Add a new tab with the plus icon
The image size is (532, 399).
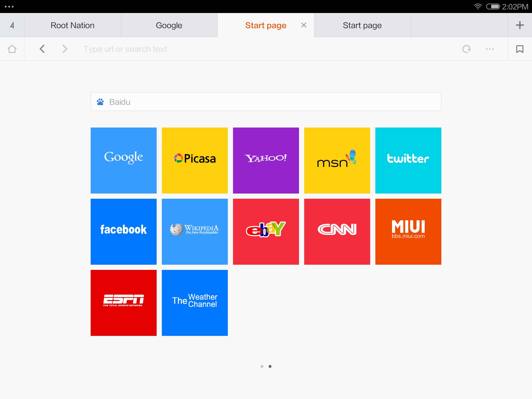click(520, 25)
